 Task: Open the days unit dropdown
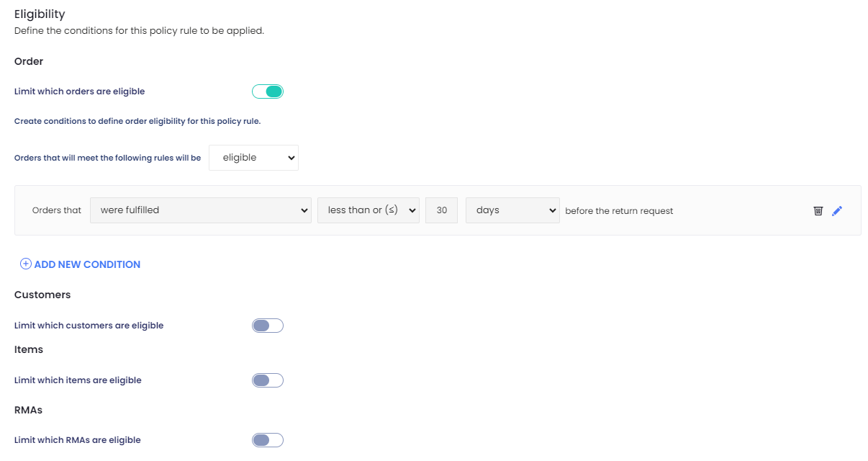click(512, 210)
